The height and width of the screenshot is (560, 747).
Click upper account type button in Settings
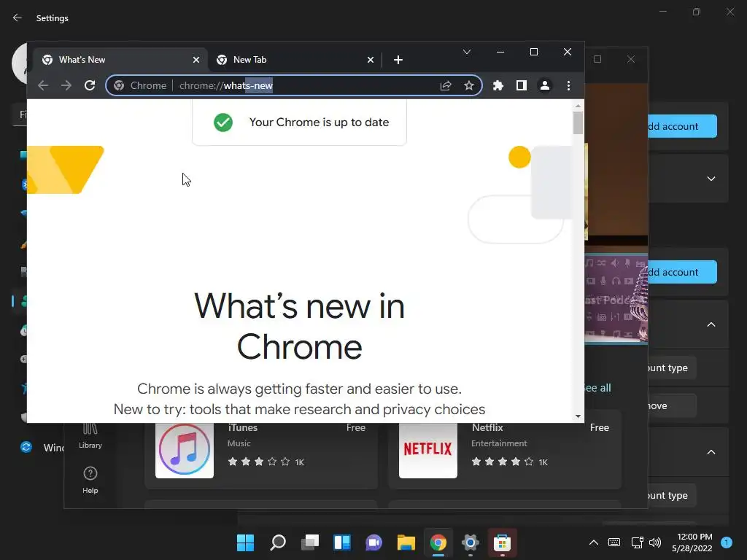[x=671, y=367]
